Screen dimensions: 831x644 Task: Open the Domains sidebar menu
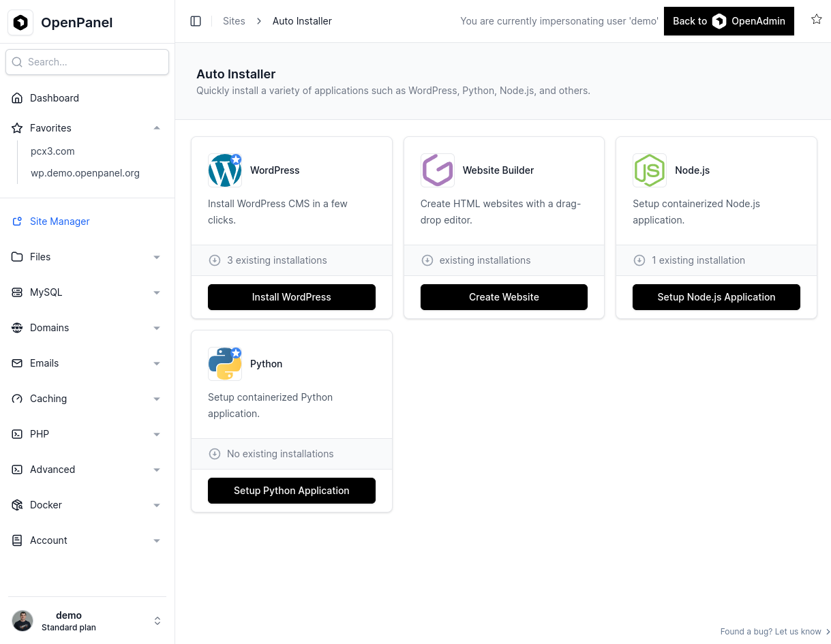(87, 328)
